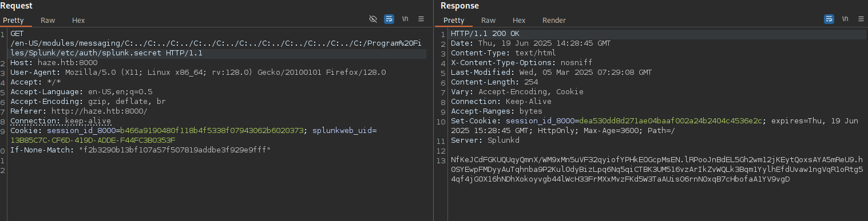
Task: Toggle \n non-printable characters in Request
Action: (405, 19)
